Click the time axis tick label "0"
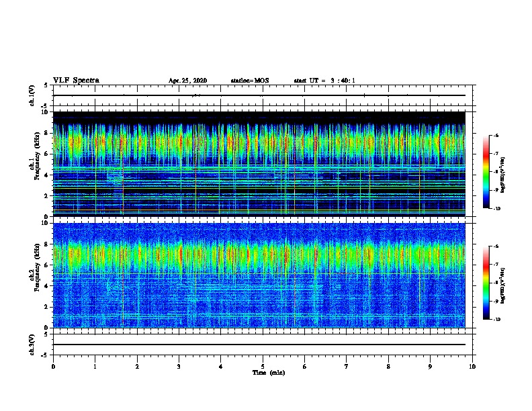 click(x=53, y=367)
